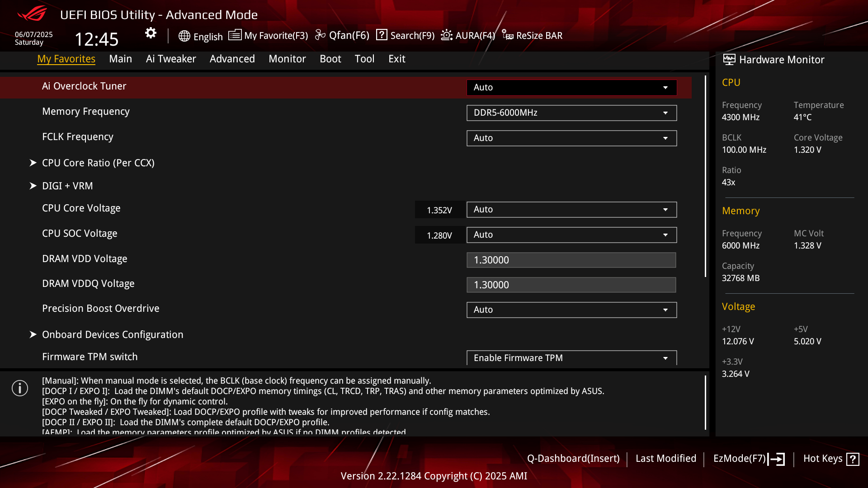Screen dimensions: 868x488
Task: Click the ReSize BAR icon
Action: (x=507, y=35)
